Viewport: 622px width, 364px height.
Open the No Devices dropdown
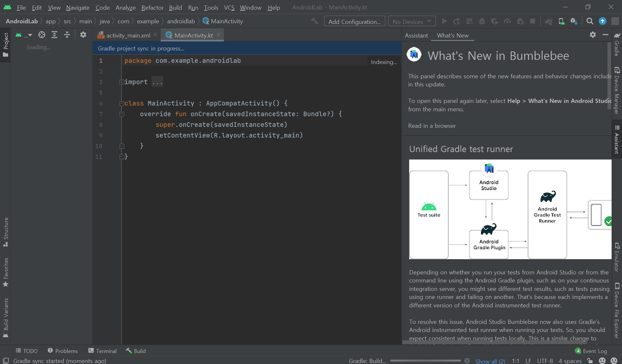coord(412,21)
